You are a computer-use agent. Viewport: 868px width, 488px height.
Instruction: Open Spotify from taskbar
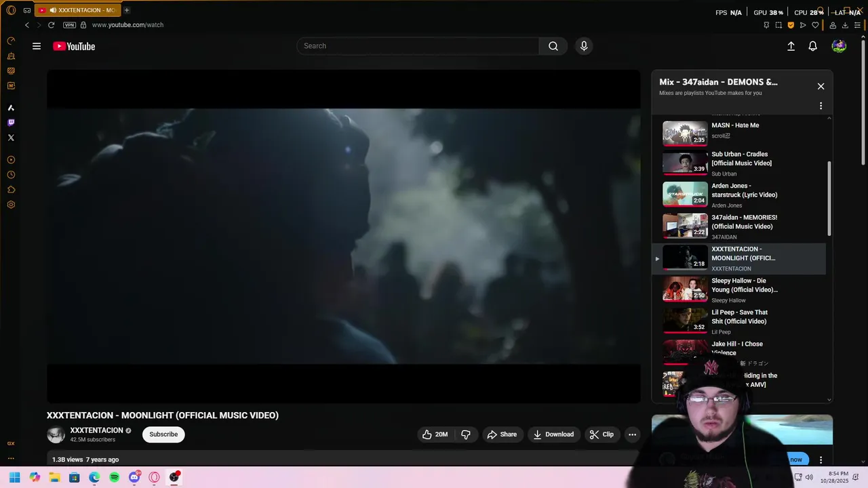115,477
